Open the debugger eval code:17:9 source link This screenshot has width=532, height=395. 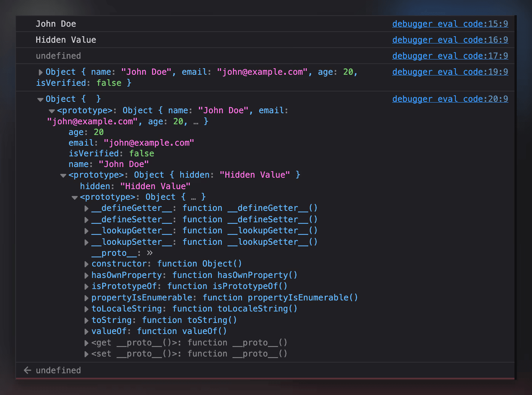tap(450, 55)
